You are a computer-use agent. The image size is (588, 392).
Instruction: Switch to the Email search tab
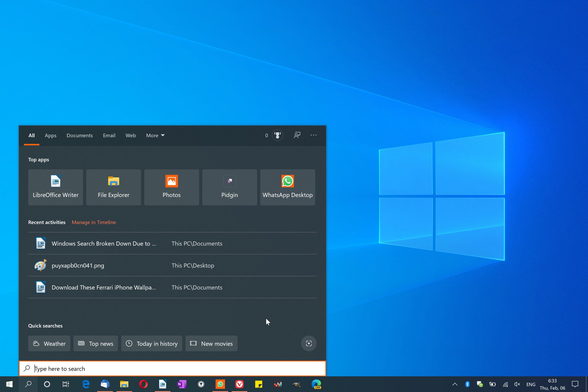[109, 135]
